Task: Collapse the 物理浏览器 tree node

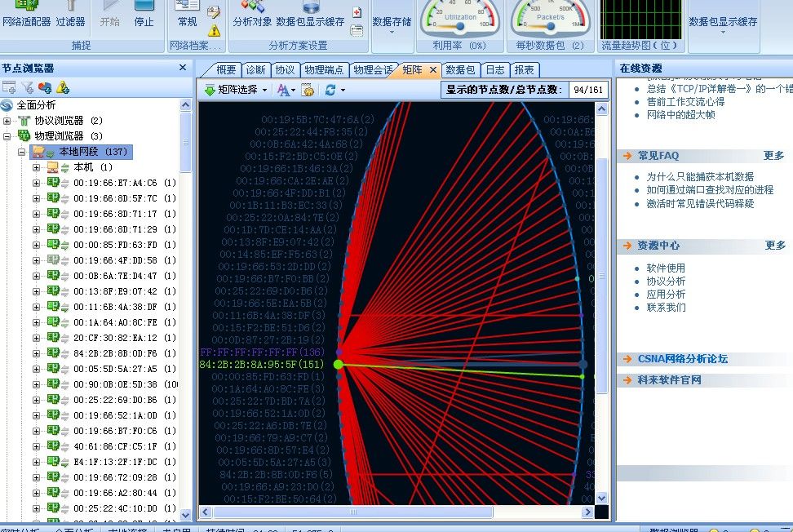Action: (x=7, y=136)
